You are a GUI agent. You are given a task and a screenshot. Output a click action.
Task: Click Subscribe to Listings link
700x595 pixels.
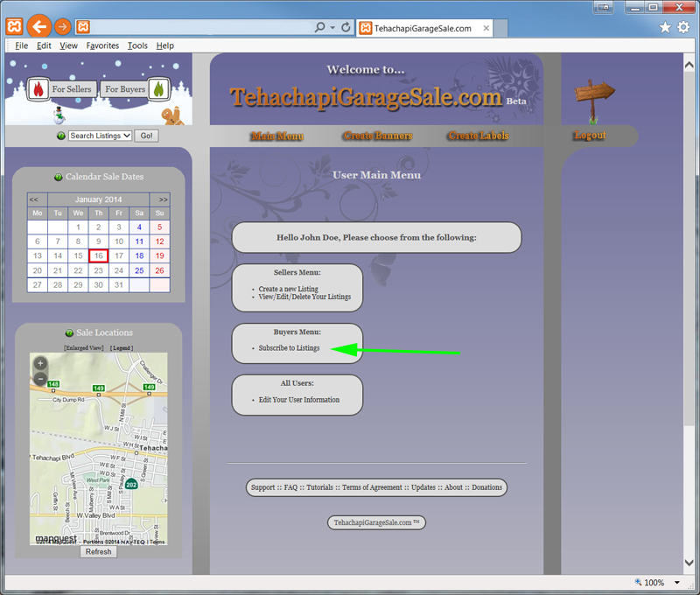pos(289,347)
